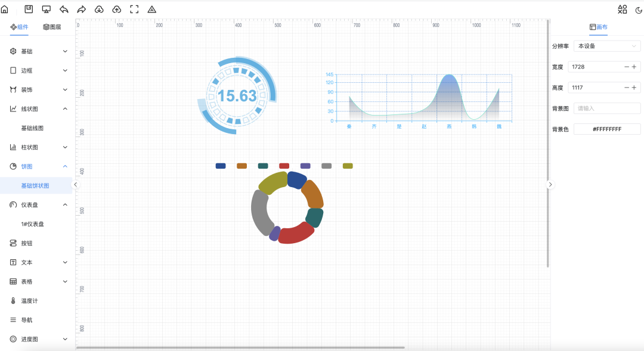
Task: Click the save disk icon
Action: click(29, 9)
